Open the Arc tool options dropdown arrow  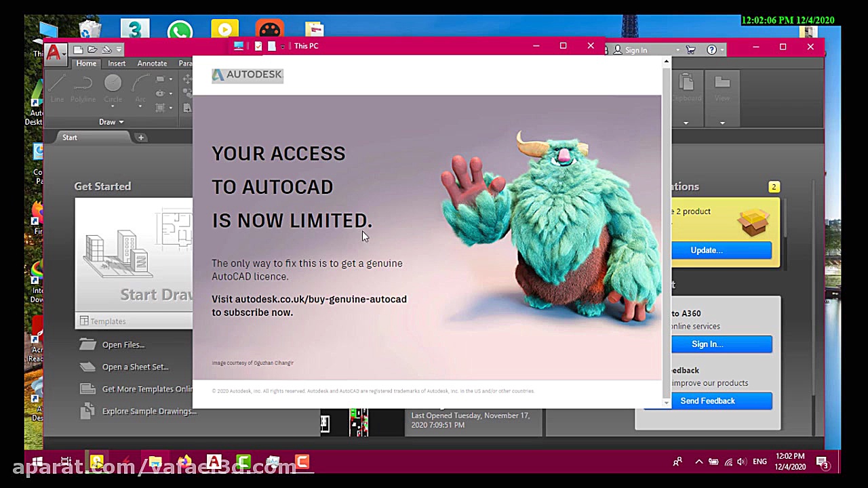(x=140, y=107)
